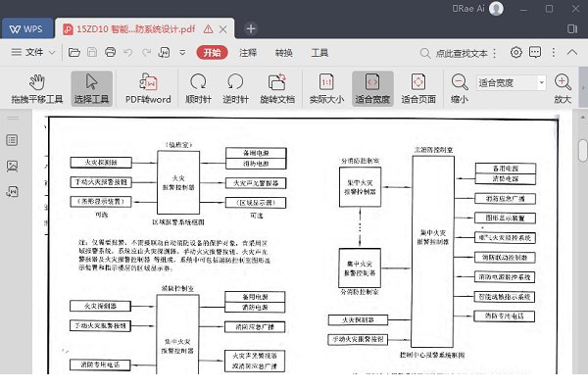The height and width of the screenshot is (389, 588).
Task: Click the redo arrow icon
Action: (146, 53)
